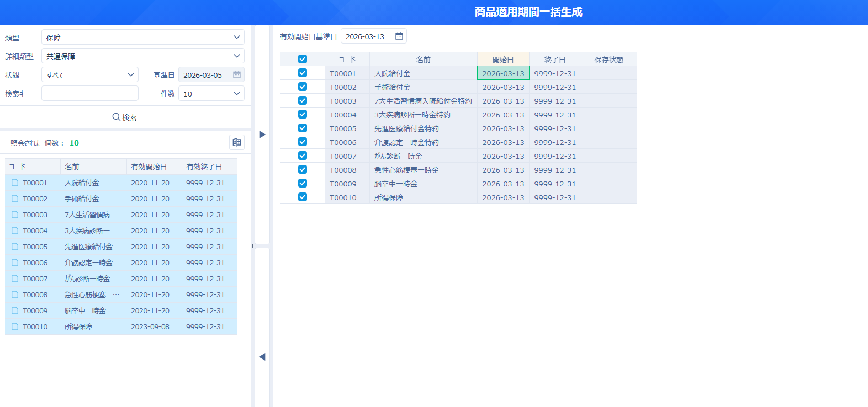Click the export icon beside result count
The image size is (868, 407).
click(237, 142)
